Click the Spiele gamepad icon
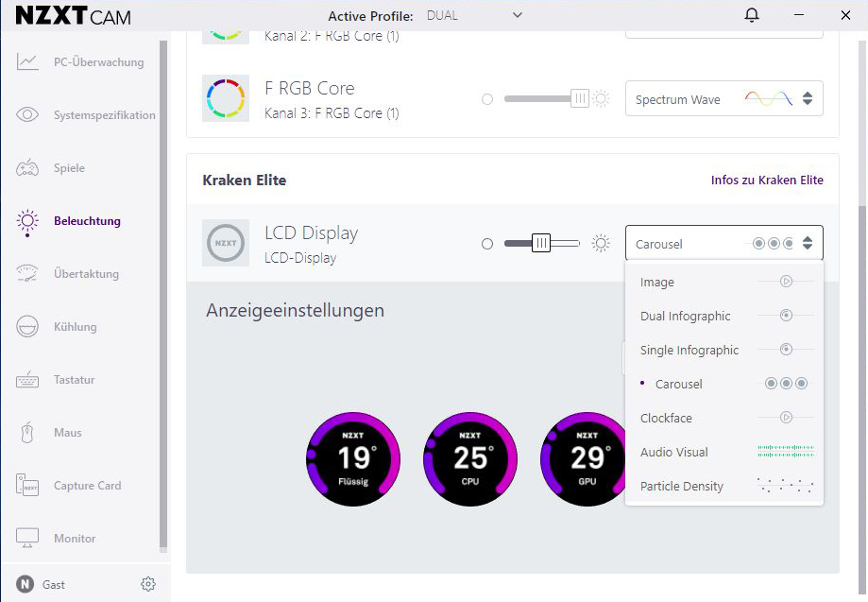 (27, 168)
